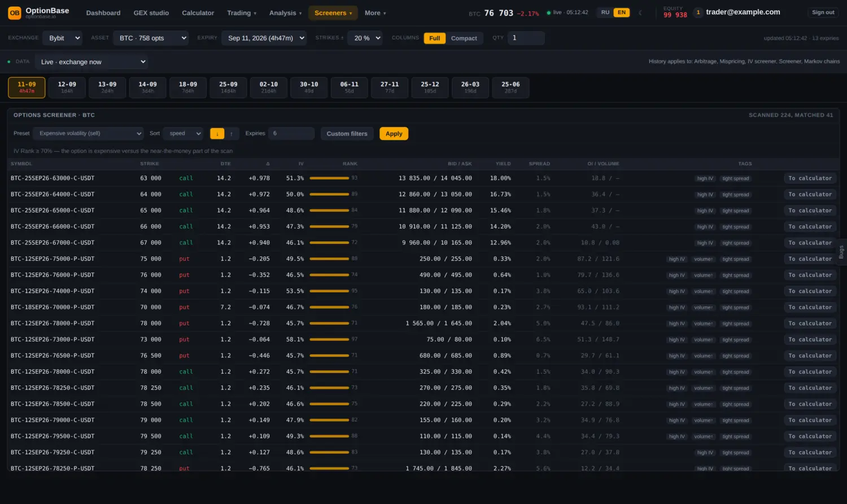Image resolution: width=847 pixels, height=504 pixels.
Task: Click the OptionBase OB logo icon
Action: [x=15, y=12]
